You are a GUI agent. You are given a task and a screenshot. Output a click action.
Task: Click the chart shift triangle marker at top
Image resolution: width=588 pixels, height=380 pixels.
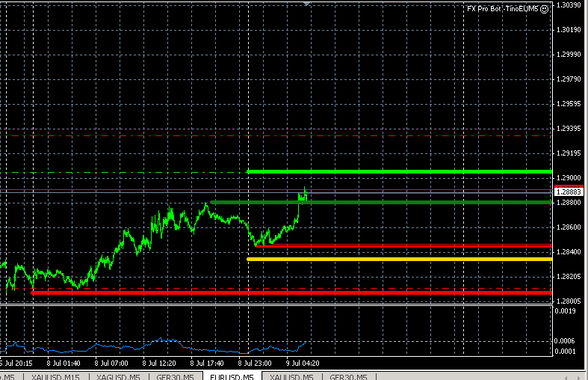(307, 4)
